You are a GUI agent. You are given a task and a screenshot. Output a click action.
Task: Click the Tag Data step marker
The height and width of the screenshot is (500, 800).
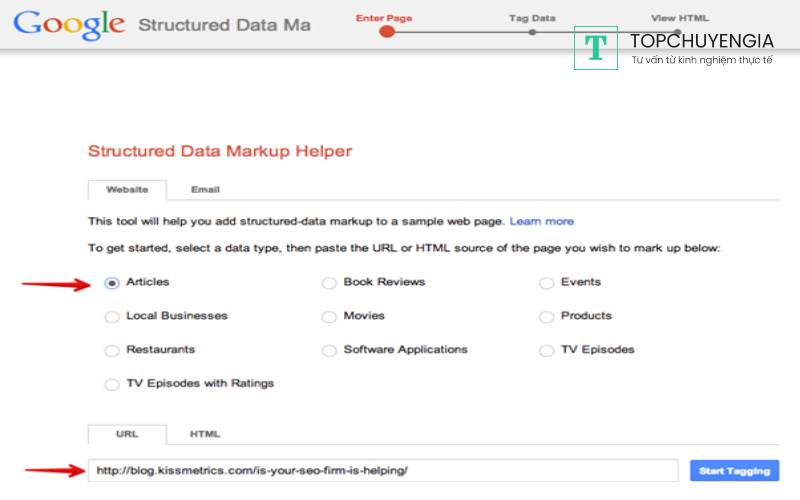pos(532,31)
